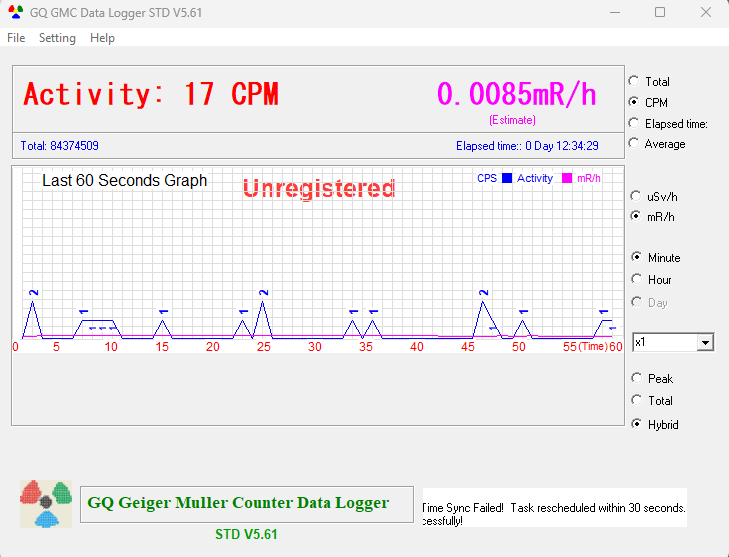Select the Hybrid graph mode
The height and width of the screenshot is (557, 729).
pos(636,424)
